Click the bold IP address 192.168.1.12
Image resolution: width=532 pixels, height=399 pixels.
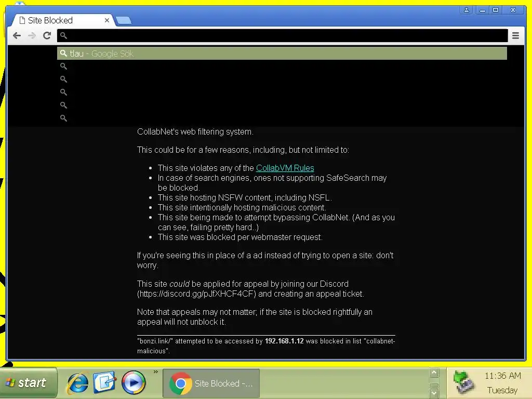click(284, 341)
